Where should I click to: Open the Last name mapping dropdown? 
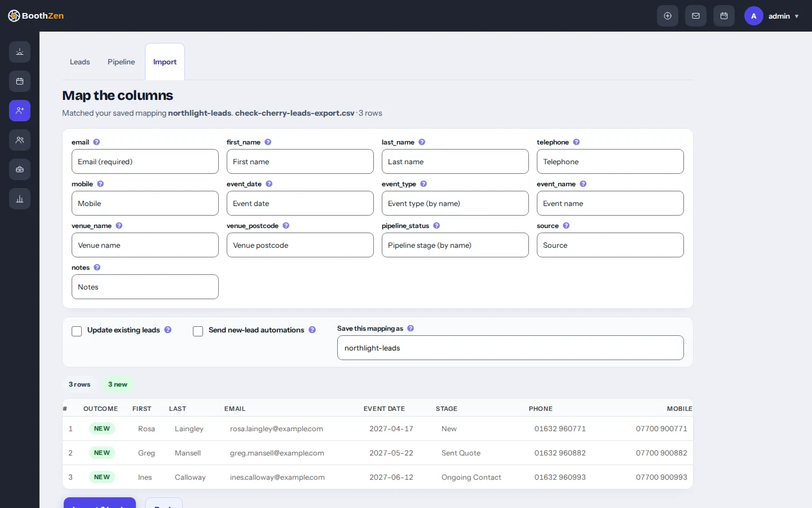[x=455, y=161]
